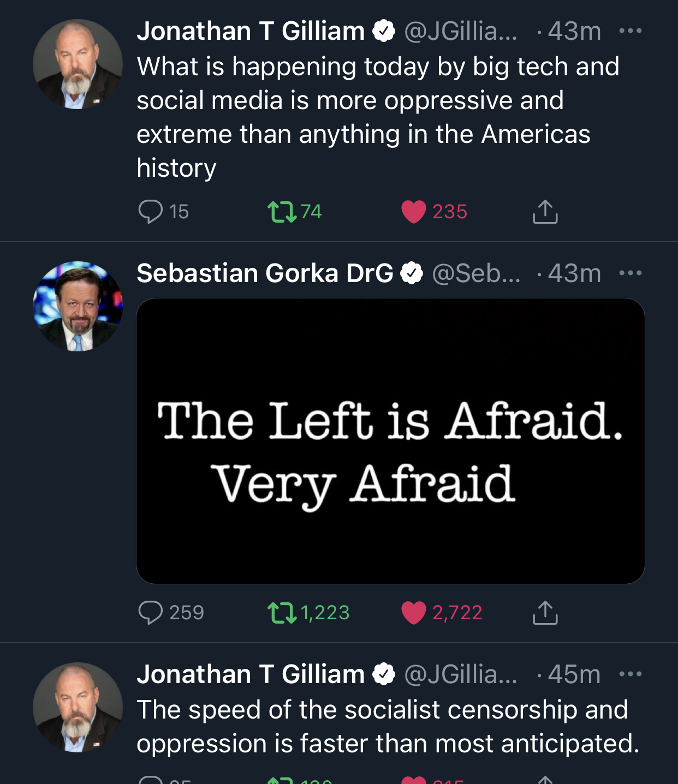The image size is (678, 784).
Task: Share Sebastian Gorka's image tweet
Action: coord(545,613)
